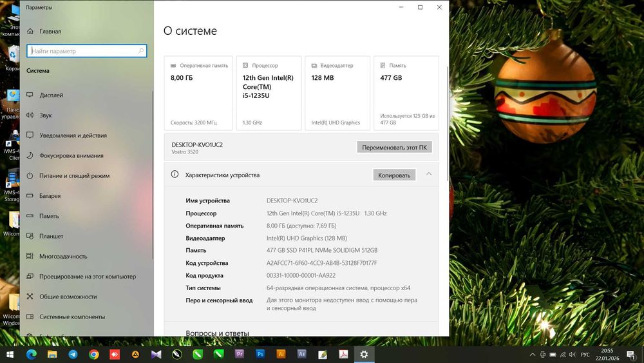The image size is (644, 363).
Task: Click the product code 00331-10000-00001-AA922
Action: pyautogui.click(x=301, y=275)
